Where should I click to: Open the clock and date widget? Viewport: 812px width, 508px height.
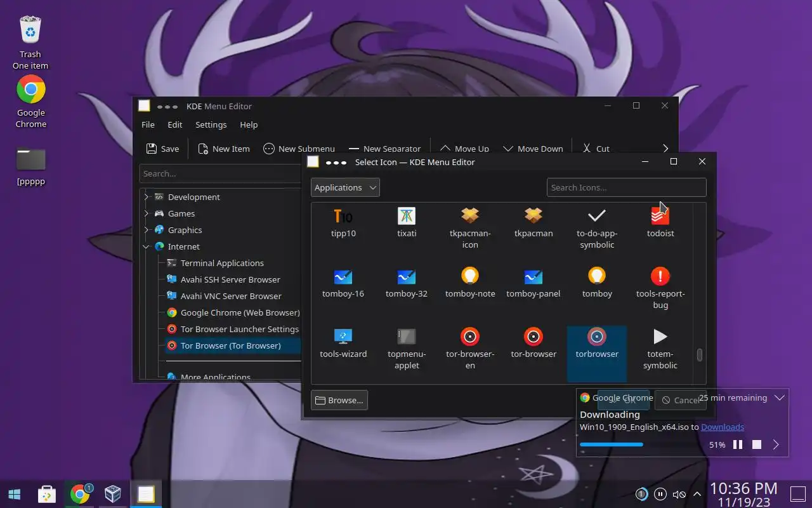743,494
